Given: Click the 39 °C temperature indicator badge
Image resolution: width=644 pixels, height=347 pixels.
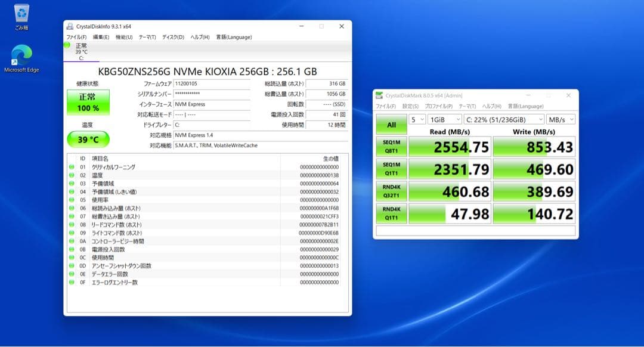Looking at the screenshot, I should 87,138.
